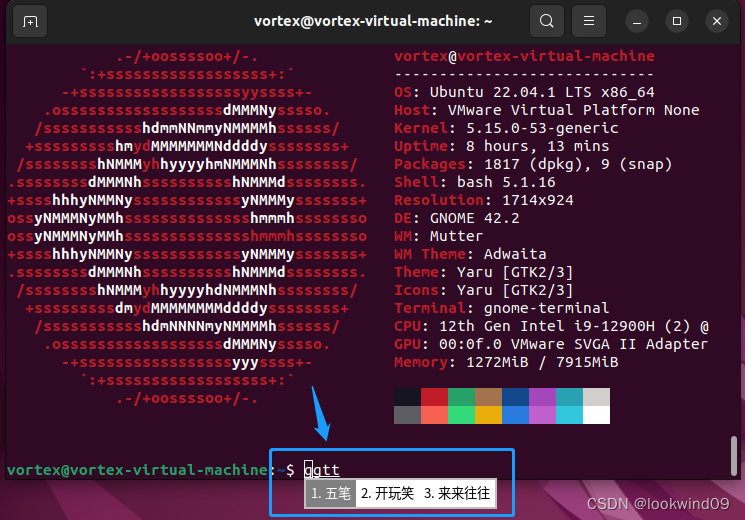Click the Memory line 1272MiB / 7915MiB
The height and width of the screenshot is (520, 745).
(x=506, y=362)
